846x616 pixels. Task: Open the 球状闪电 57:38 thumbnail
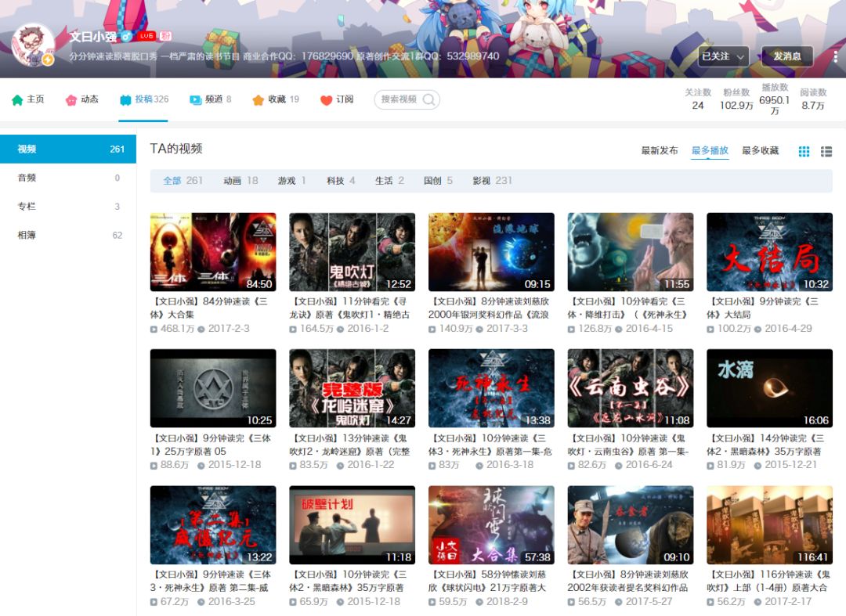491,525
